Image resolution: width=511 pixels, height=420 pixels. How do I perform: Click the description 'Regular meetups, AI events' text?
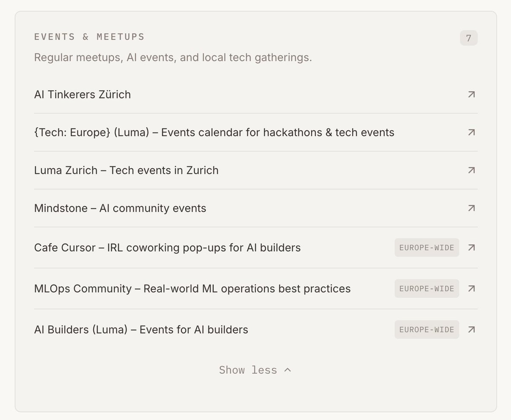point(173,58)
